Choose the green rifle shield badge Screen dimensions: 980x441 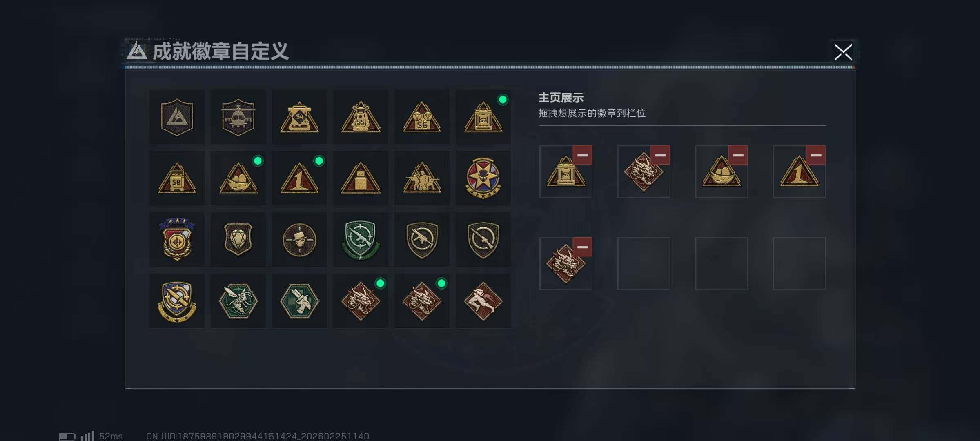(x=361, y=240)
